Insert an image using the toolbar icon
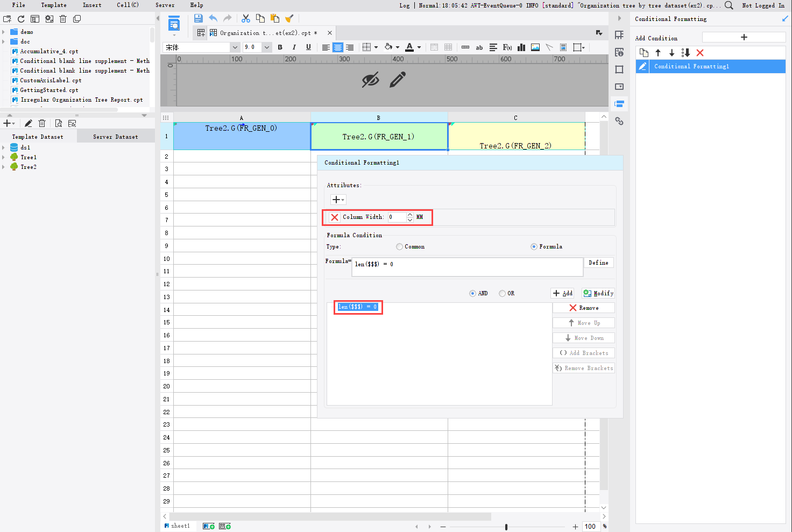This screenshot has width=792, height=532. click(x=535, y=47)
